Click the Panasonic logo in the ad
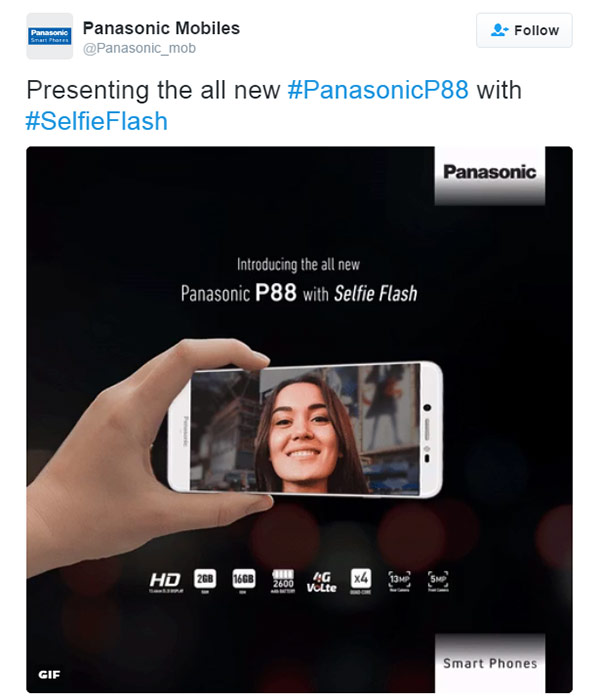 489,173
